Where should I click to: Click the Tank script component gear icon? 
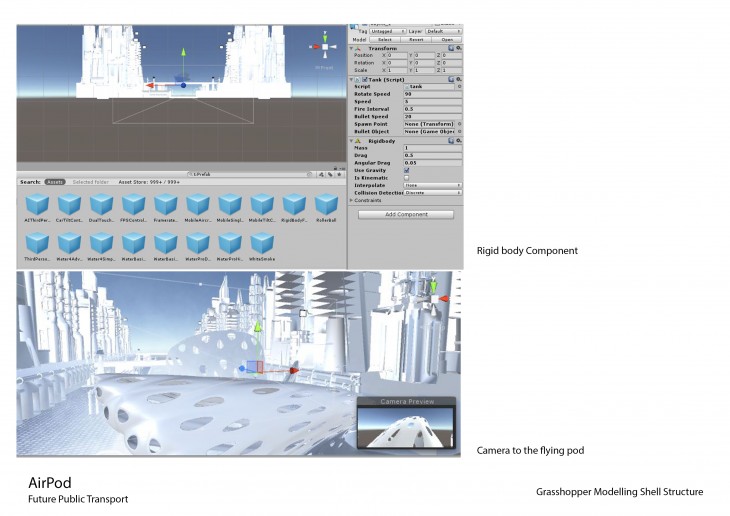459,79
